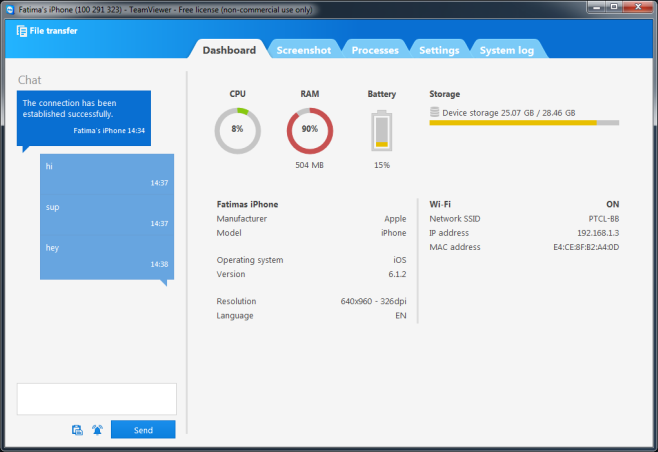658x452 pixels.
Task: Select the 'hey' chat message
Action: pyautogui.click(x=107, y=257)
